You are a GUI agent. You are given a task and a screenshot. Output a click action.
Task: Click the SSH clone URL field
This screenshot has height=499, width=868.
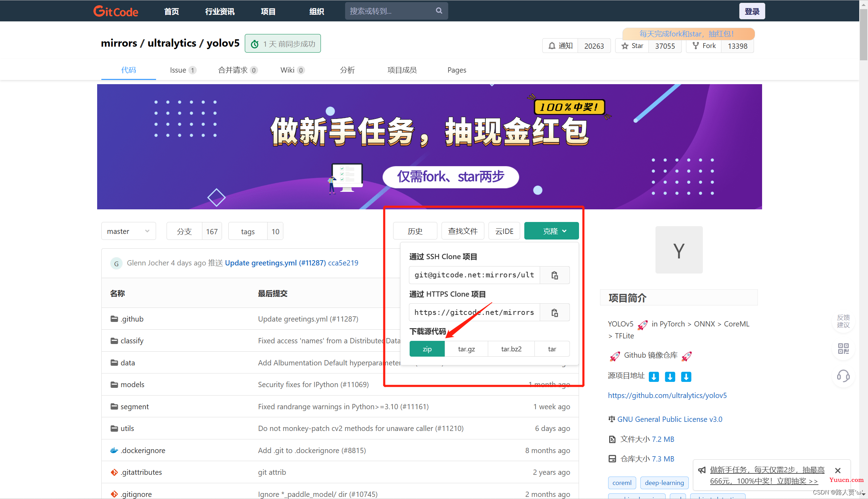tap(474, 275)
